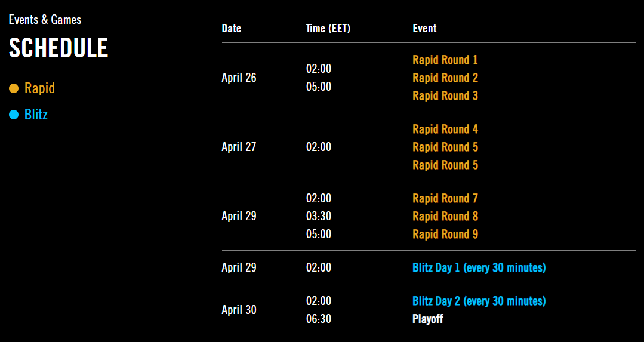Click the Event column header
The image size is (644, 342).
pos(424,28)
